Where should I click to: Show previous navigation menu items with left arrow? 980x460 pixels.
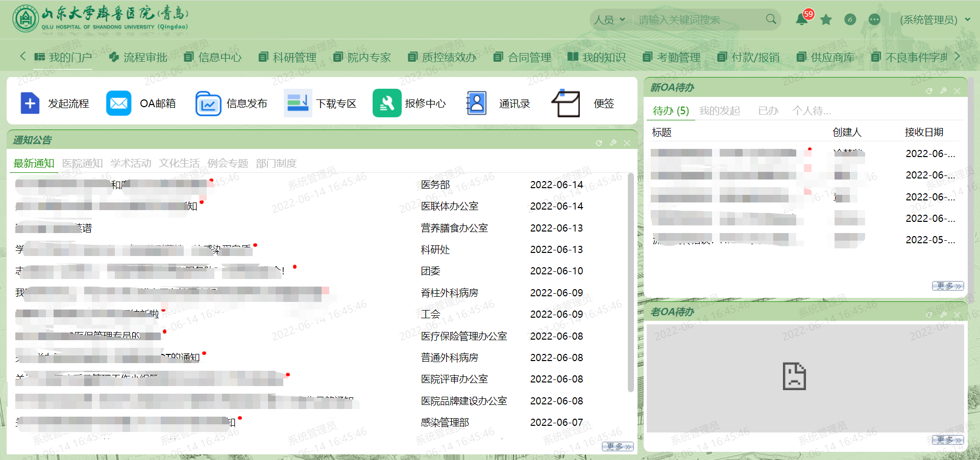pyautogui.click(x=22, y=56)
